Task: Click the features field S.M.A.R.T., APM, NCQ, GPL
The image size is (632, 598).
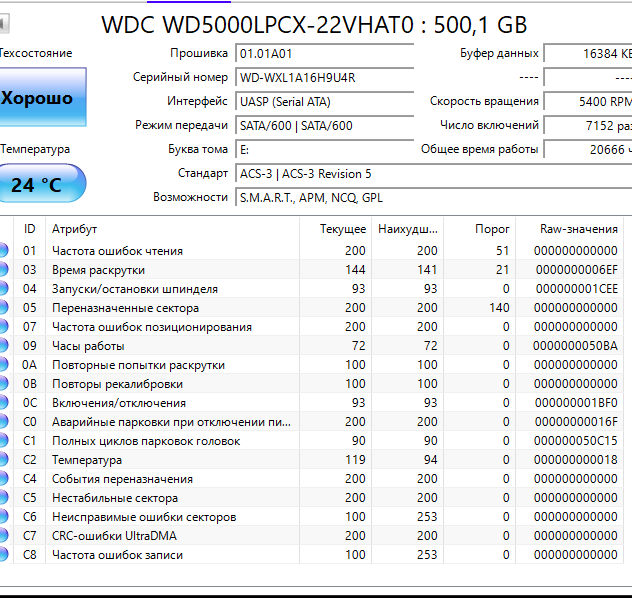Action: coord(434,198)
